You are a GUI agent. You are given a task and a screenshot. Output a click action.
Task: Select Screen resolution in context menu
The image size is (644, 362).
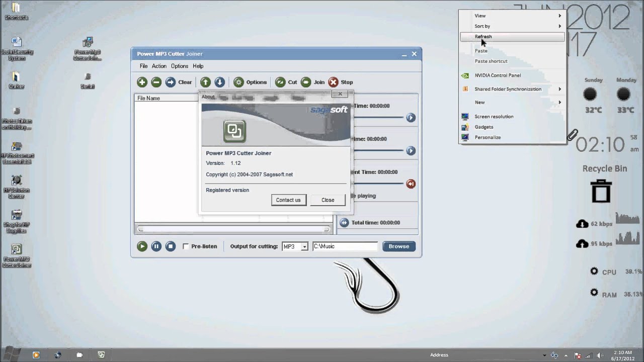pos(512,117)
